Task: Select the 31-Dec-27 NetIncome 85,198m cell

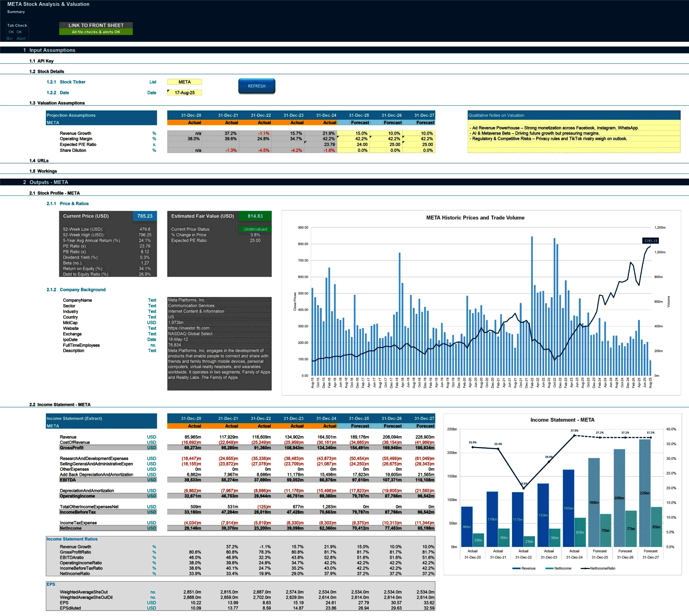Action: tap(419, 528)
